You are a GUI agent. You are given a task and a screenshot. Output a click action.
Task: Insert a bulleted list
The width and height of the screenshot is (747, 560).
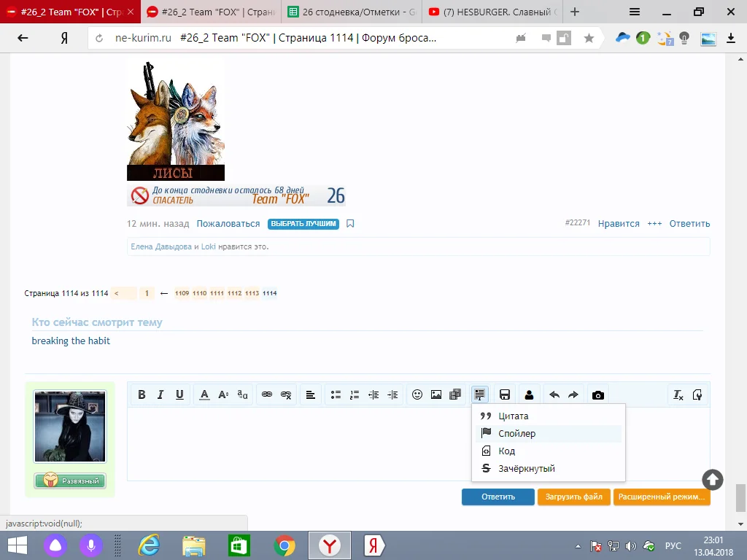336,394
